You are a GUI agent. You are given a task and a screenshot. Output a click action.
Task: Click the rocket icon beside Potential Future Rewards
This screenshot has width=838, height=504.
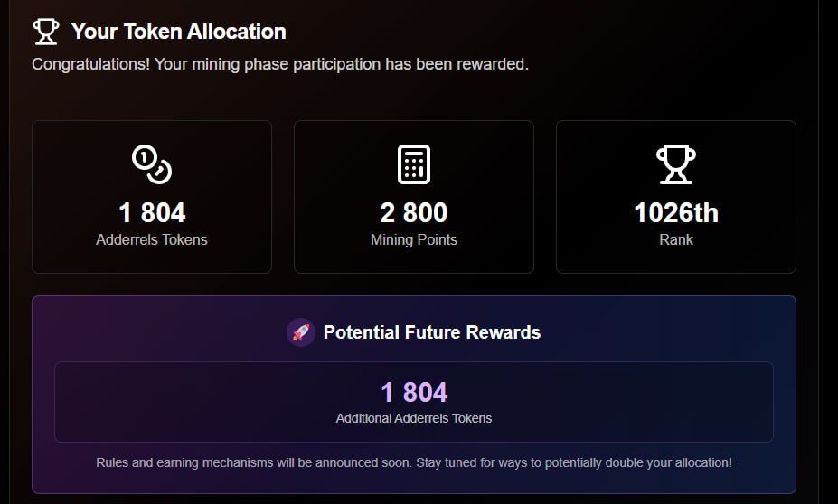[x=301, y=332]
